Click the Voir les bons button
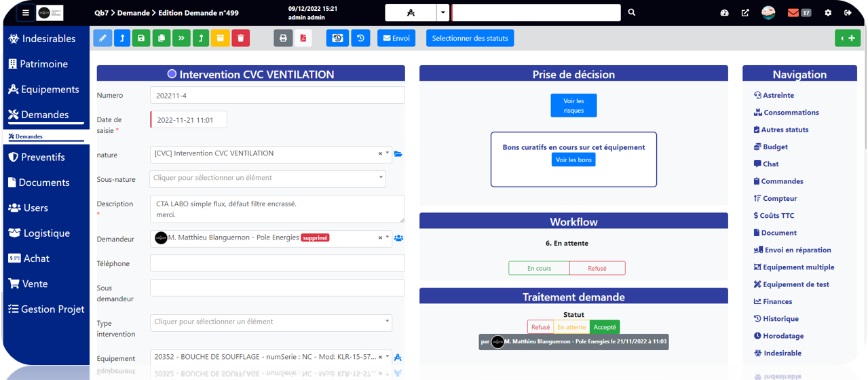The width and height of the screenshot is (868, 380). coord(573,160)
